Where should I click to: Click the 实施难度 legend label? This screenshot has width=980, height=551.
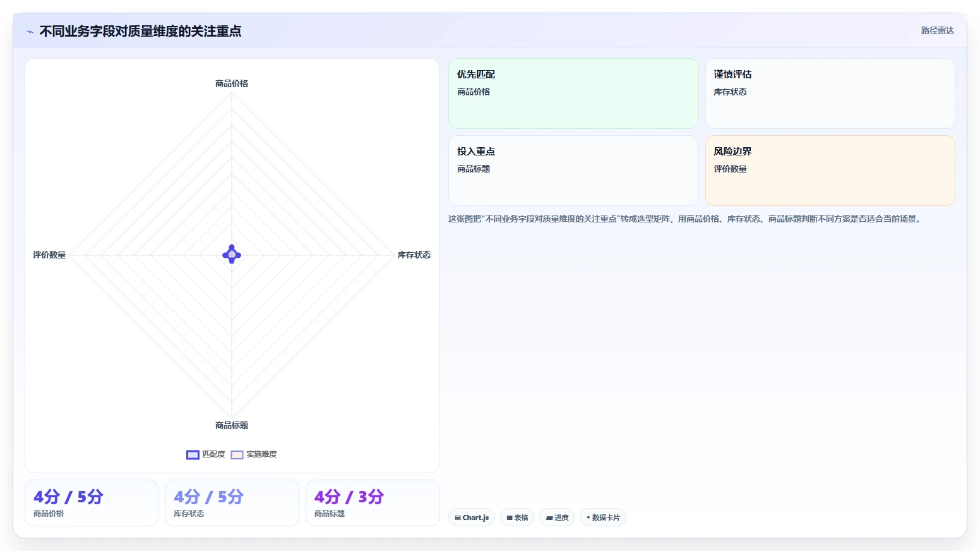pos(261,454)
